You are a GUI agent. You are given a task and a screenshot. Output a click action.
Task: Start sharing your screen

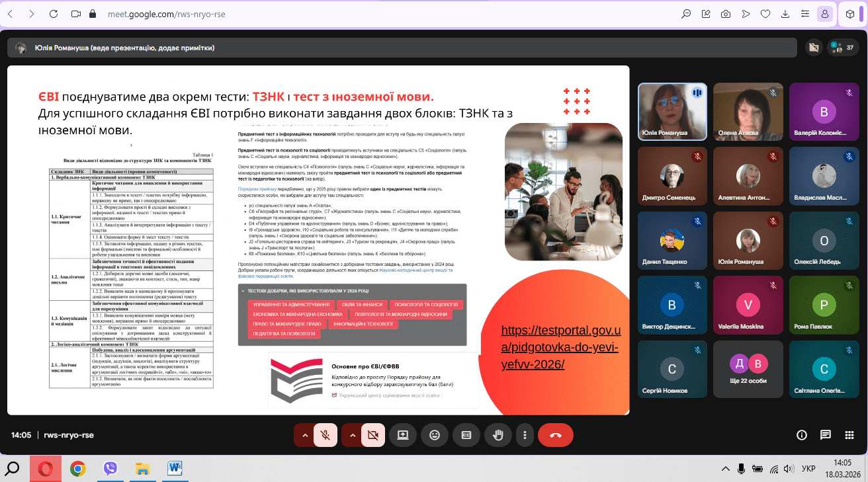point(402,435)
